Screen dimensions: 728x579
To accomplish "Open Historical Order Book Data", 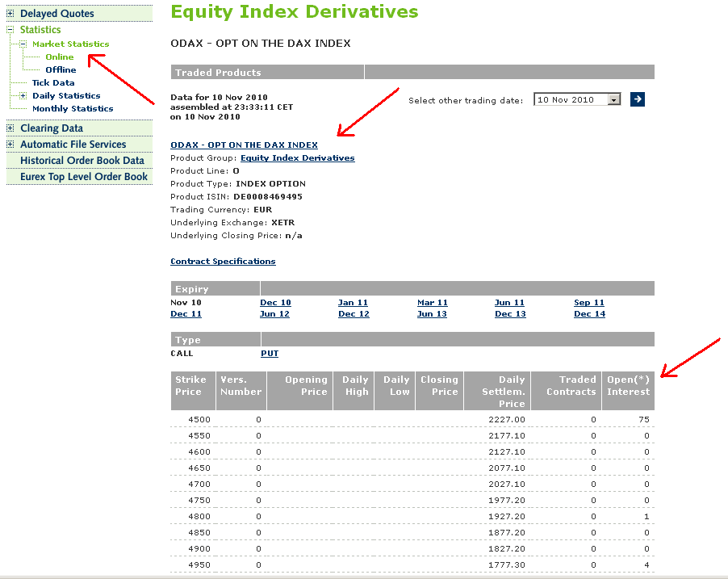I will 82,161.
